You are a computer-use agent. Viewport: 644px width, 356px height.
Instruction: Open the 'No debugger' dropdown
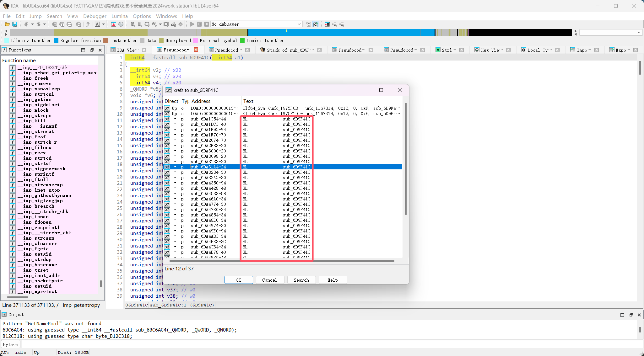(x=299, y=24)
